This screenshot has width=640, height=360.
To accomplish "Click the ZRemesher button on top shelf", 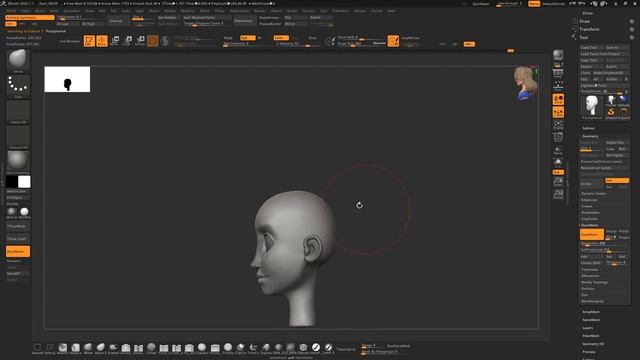I will (244, 21).
